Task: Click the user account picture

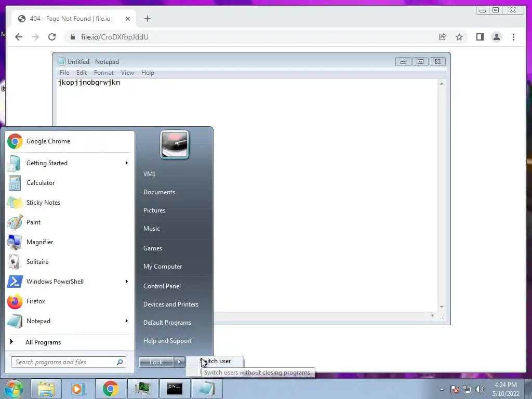Action: click(175, 144)
